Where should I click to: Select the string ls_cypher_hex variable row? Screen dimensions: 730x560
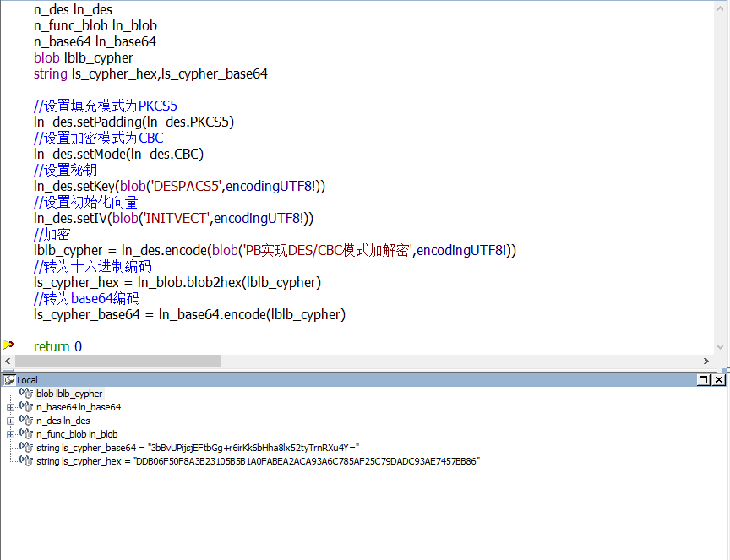(x=258, y=461)
